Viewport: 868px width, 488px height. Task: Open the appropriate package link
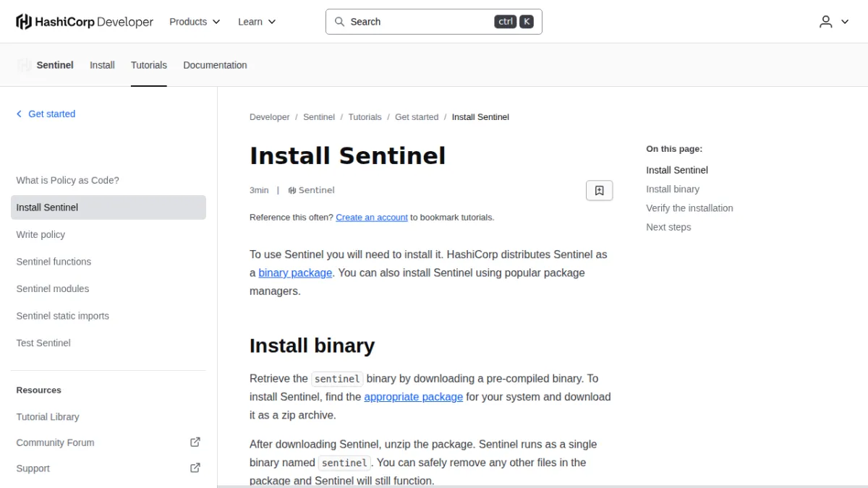click(x=413, y=397)
